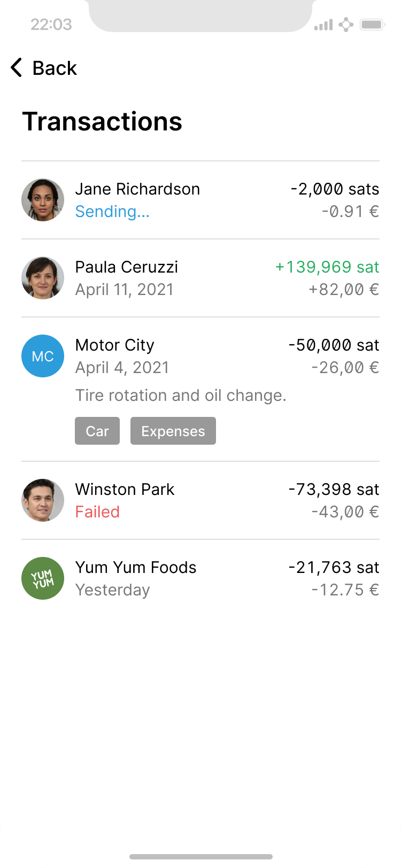The image size is (401, 868).
Task: Tap Winston Park's profile picture
Action: click(43, 500)
